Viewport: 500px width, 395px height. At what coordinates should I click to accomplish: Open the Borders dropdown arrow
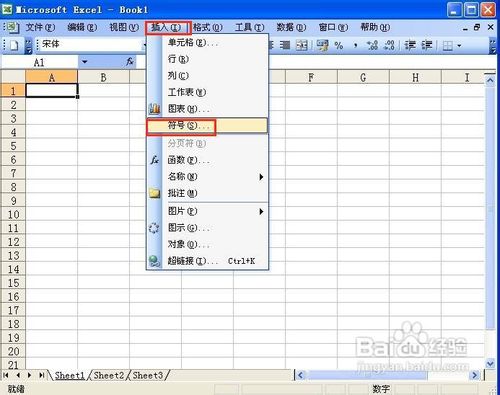459,45
